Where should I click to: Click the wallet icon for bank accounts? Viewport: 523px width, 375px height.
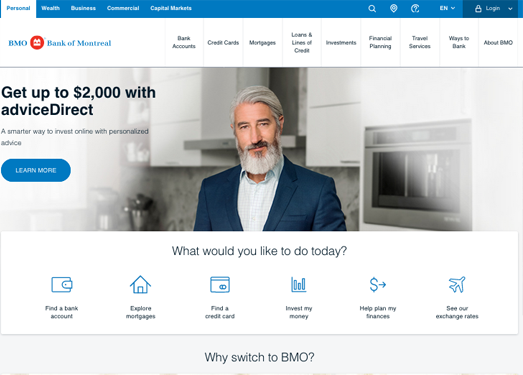tap(62, 285)
